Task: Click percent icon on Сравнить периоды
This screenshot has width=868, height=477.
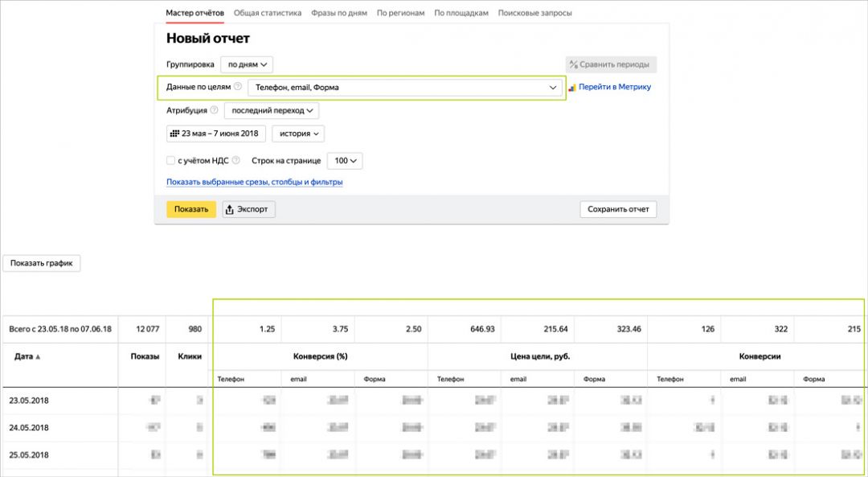Action: coord(574,64)
